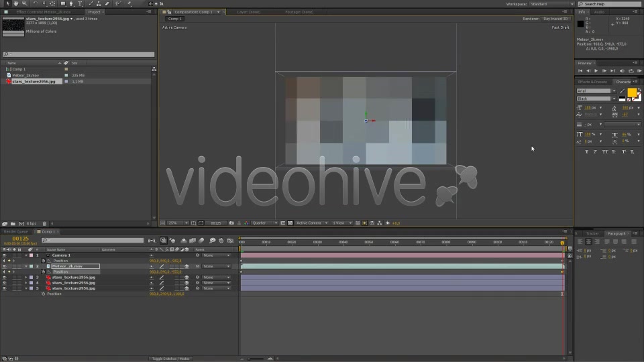Hide the Camera 1 layer
Viewport: 644px width, 362px height.
coord(5,255)
